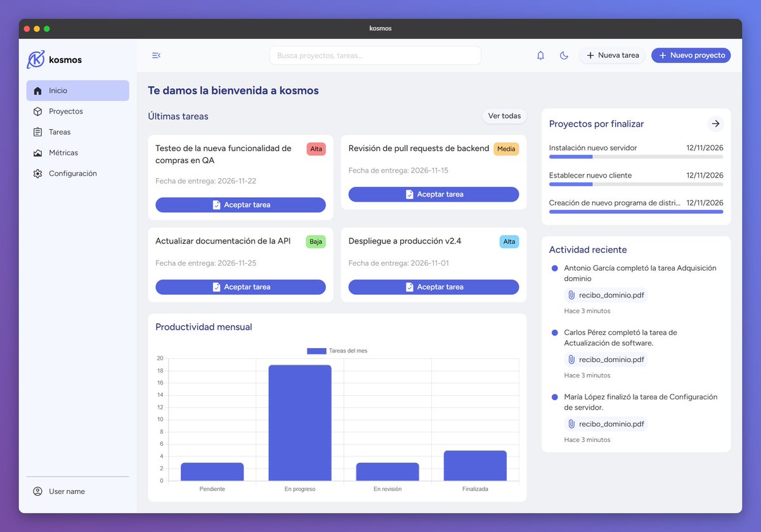Click the Creación de nuevo programa project name
This screenshot has width=761, height=532.
click(x=615, y=203)
